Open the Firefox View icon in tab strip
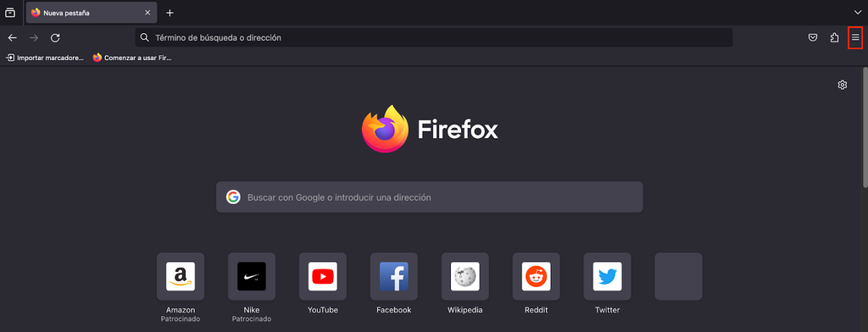This screenshot has height=332, width=868. pos(10,13)
